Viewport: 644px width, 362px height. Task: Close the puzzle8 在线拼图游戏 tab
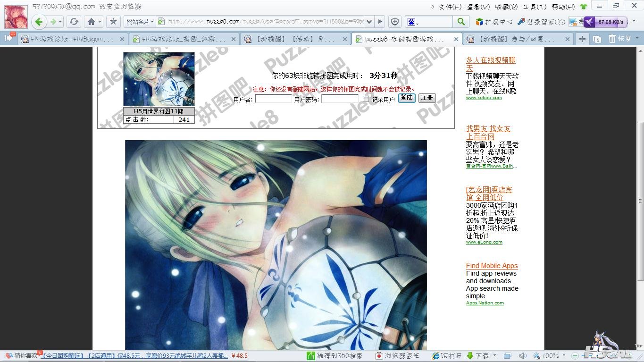point(456,39)
